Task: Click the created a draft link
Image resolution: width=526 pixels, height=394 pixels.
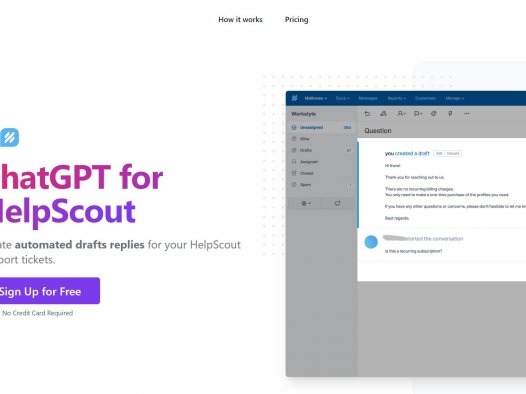Action: (412, 154)
